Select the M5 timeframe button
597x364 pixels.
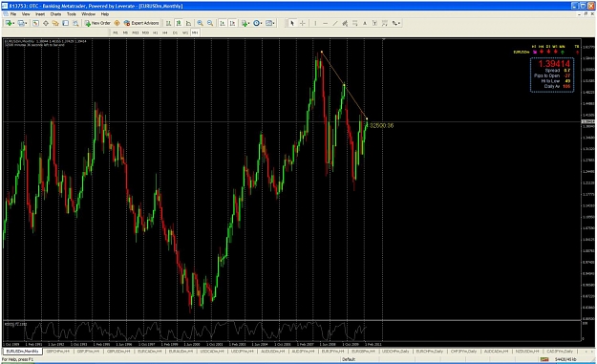point(126,32)
